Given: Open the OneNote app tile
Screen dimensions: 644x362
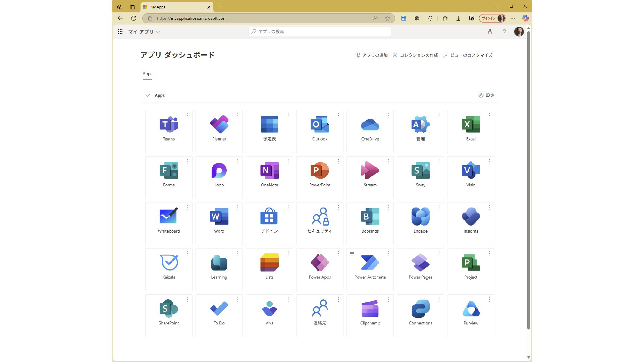Looking at the screenshot, I should (x=269, y=178).
